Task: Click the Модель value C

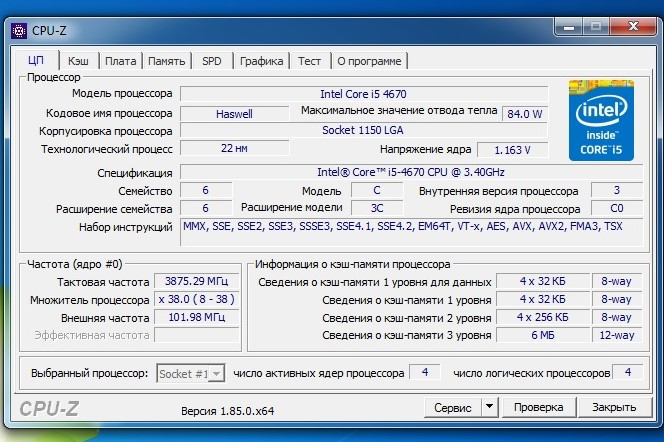Action: point(377,190)
